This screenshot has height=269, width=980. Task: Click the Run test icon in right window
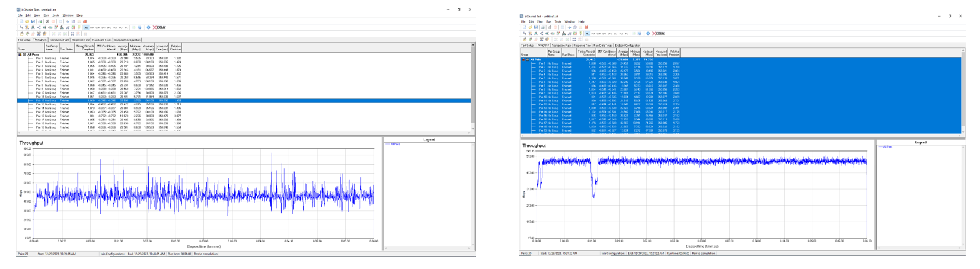[x=550, y=27]
